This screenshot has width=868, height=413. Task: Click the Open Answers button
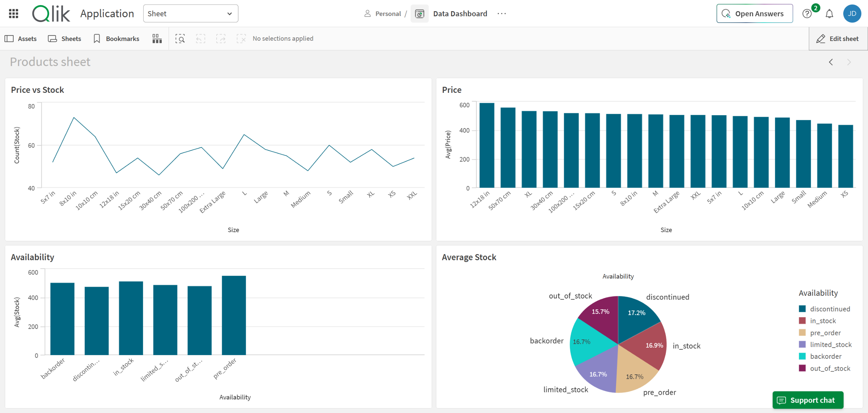coord(754,14)
